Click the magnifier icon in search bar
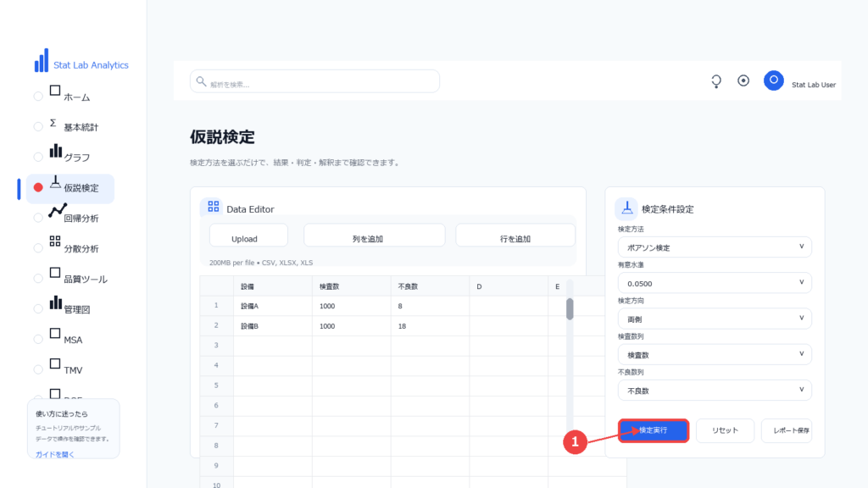868x488 pixels. [x=201, y=81]
